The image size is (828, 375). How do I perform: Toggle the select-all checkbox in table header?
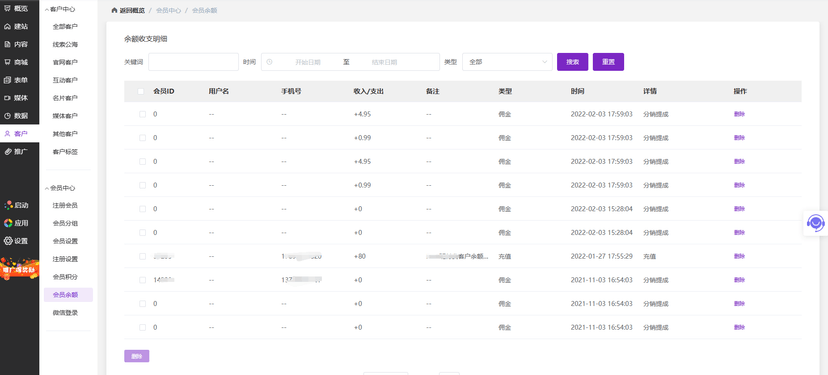(140, 91)
